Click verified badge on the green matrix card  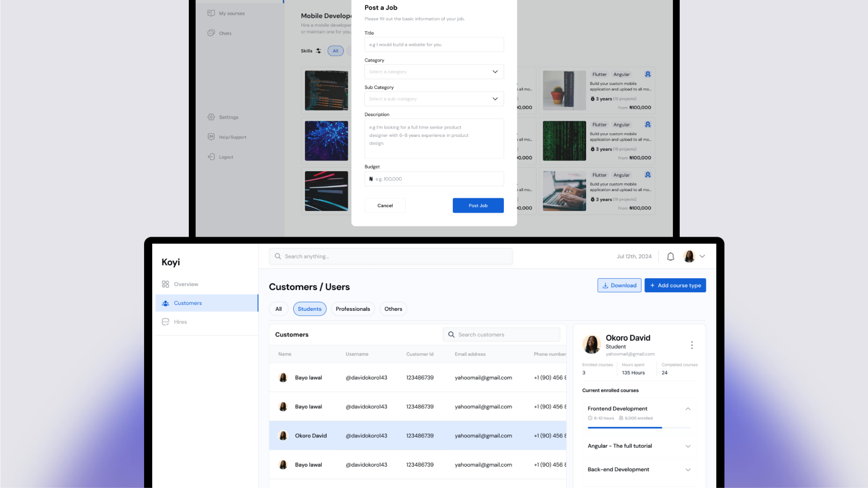(x=648, y=125)
